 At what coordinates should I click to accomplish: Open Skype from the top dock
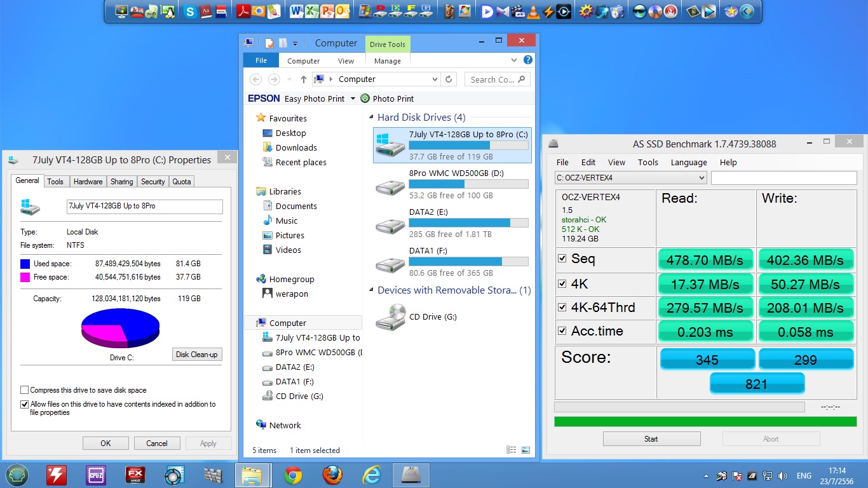(x=189, y=11)
